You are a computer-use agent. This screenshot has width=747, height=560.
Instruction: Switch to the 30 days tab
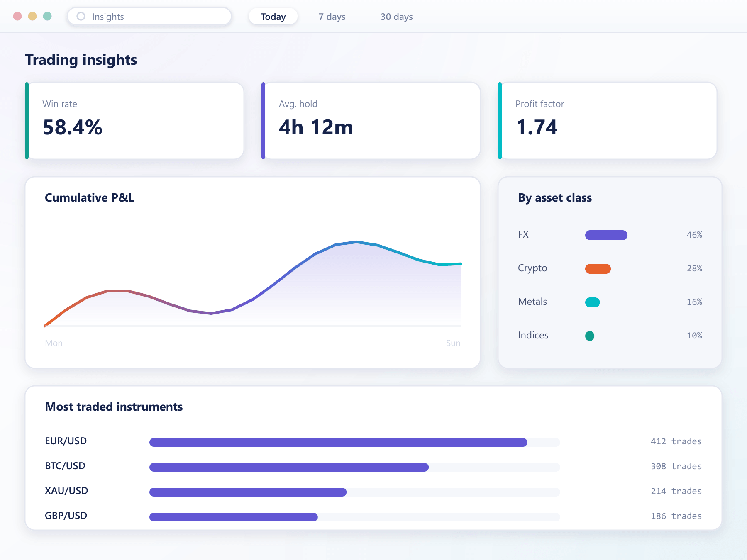[x=397, y=17]
